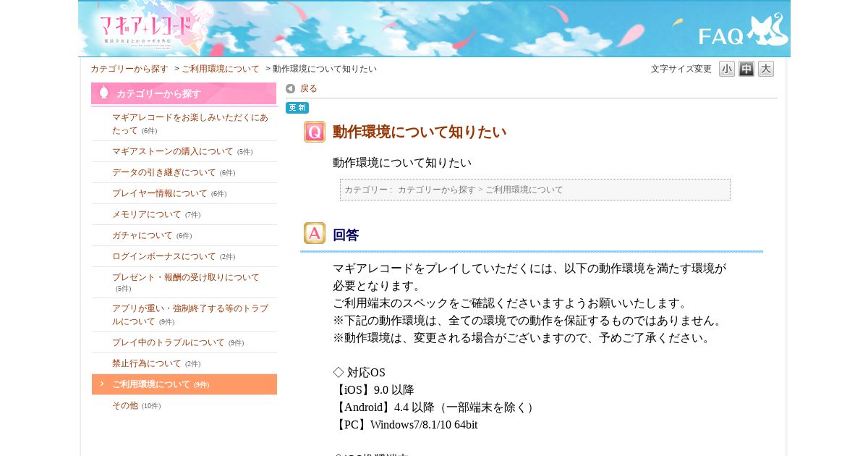This screenshot has width=868, height=456.
Task: Click the 【iOS】9.0 以降 line
Action: point(373,390)
